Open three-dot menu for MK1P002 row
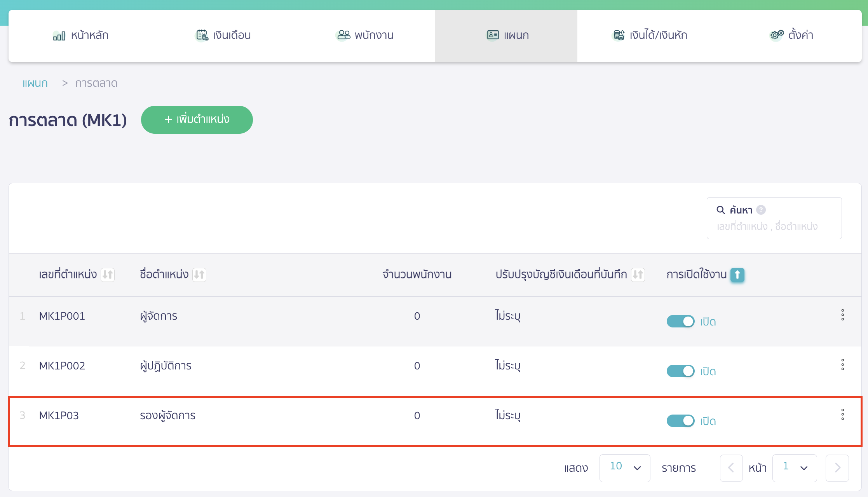Screen dimensions: 868x497 click(842, 365)
